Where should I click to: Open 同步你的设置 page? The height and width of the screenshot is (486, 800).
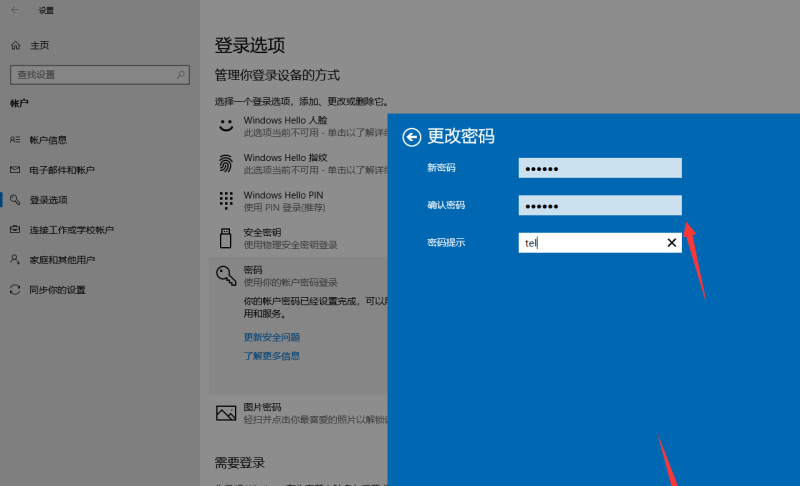(x=57, y=290)
